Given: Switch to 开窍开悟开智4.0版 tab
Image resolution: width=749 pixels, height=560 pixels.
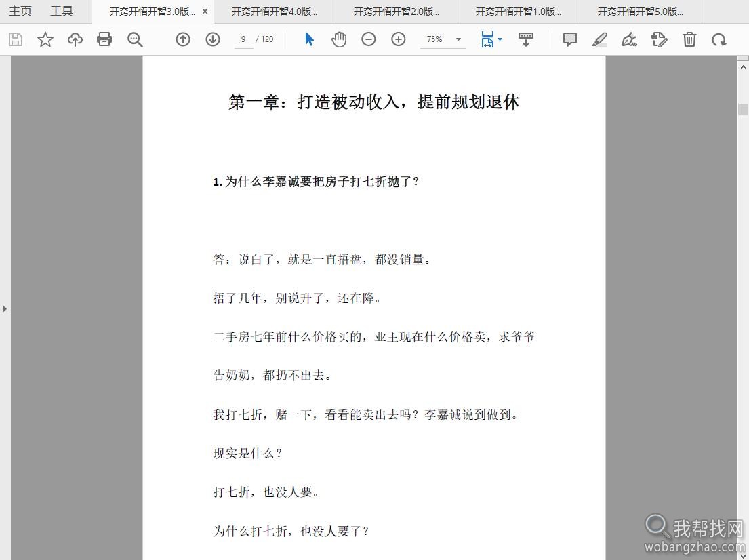Looking at the screenshot, I should point(275,12).
